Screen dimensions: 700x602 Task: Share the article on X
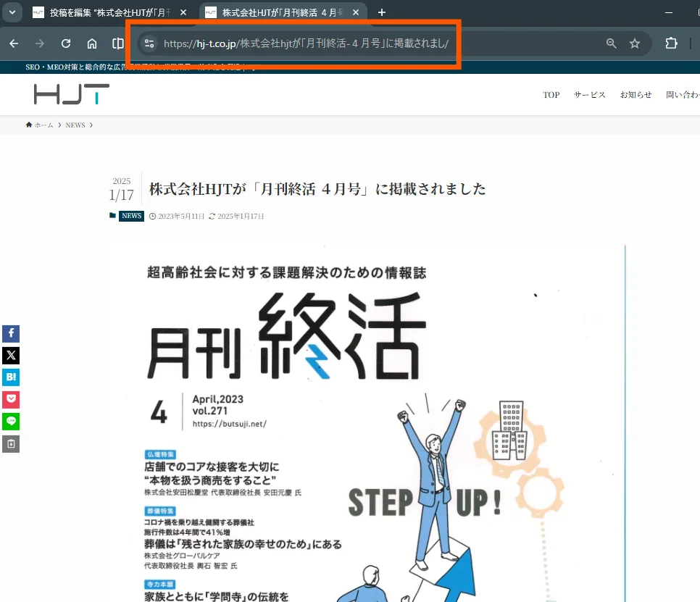click(11, 356)
